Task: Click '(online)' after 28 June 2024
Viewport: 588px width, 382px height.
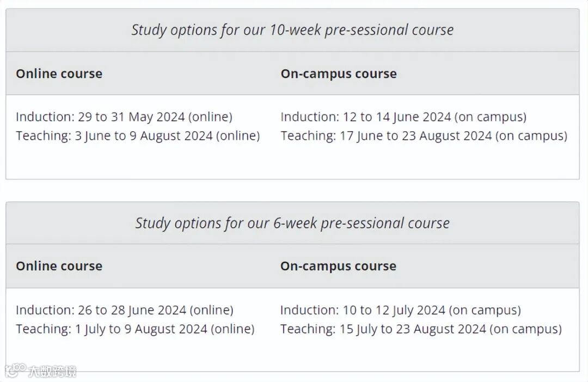Action: tap(211, 310)
